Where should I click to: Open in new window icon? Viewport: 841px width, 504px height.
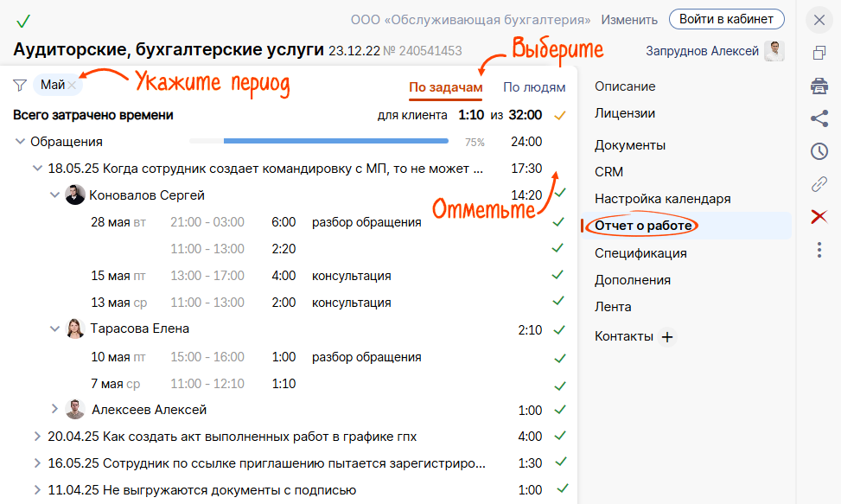click(819, 54)
